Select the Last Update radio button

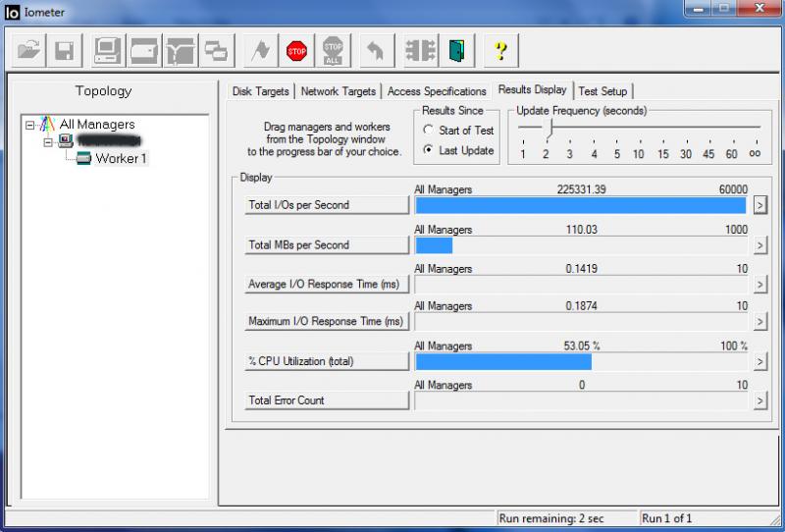click(428, 149)
